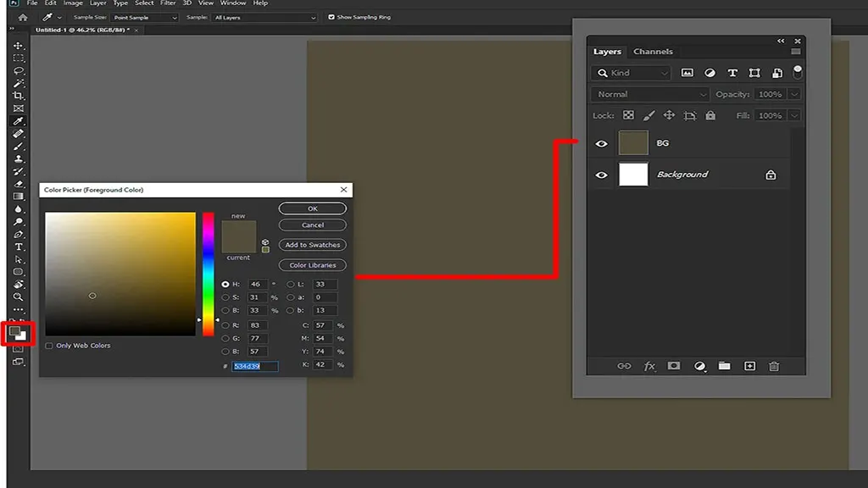Select the Hand tool
The image size is (868, 488).
[x=19, y=285]
